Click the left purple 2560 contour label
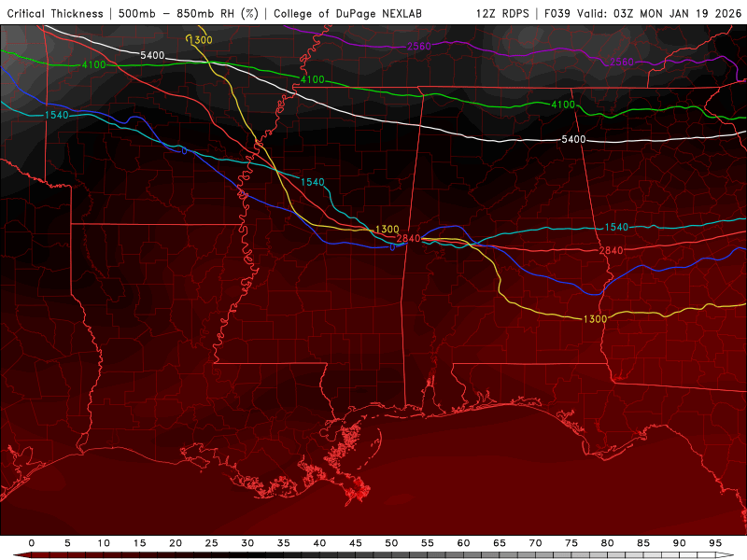 pyautogui.click(x=419, y=47)
